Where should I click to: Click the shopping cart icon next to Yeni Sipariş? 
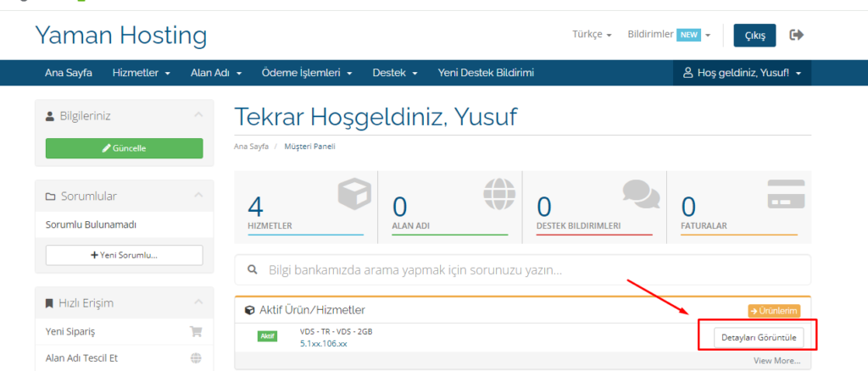pyautogui.click(x=196, y=332)
